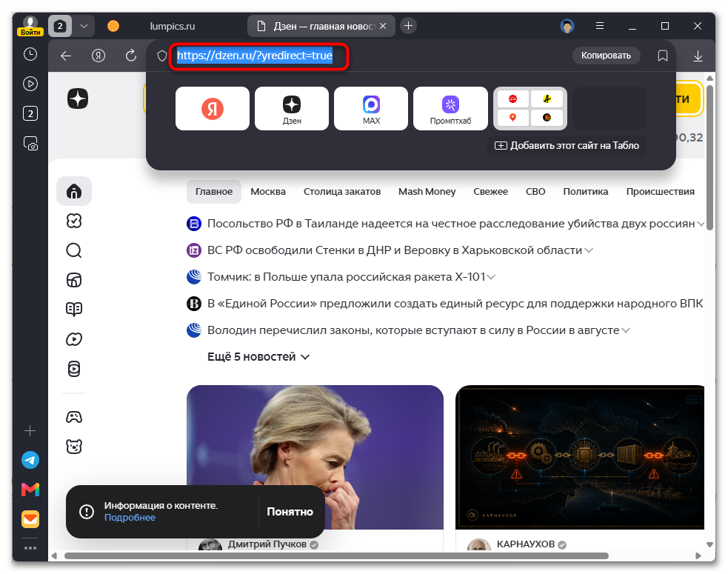The width and height of the screenshot is (728, 574).
Task: Open the Dzen video play bubble icon
Action: coord(74,339)
